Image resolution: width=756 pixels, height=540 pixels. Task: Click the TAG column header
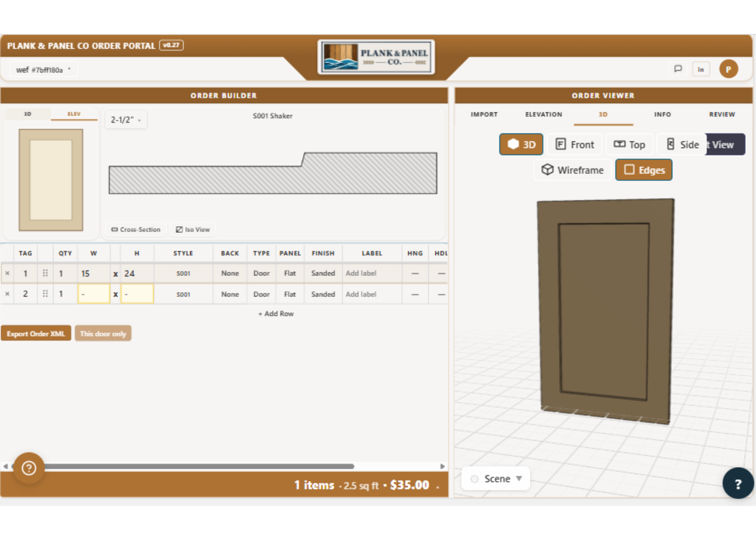26,253
